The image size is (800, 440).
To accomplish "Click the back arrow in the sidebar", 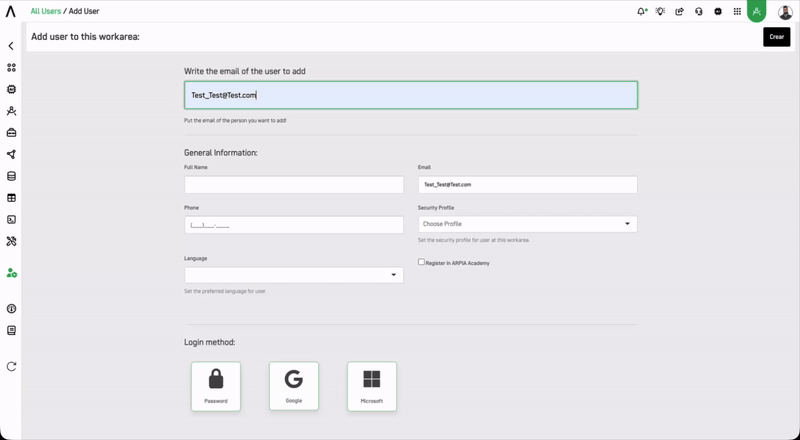I will (x=11, y=46).
